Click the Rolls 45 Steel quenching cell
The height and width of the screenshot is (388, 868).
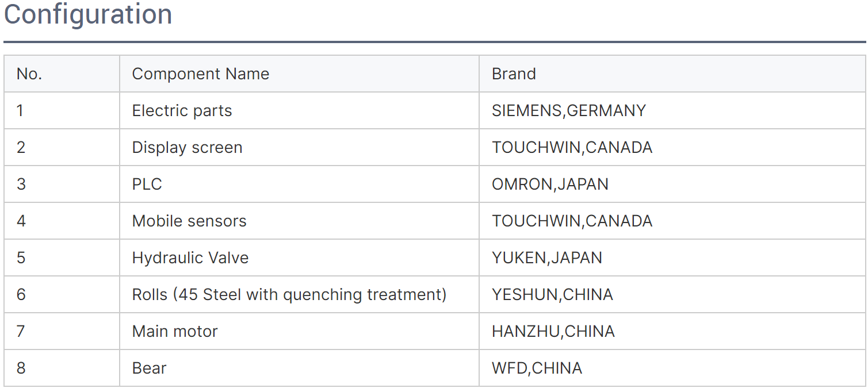pos(289,295)
